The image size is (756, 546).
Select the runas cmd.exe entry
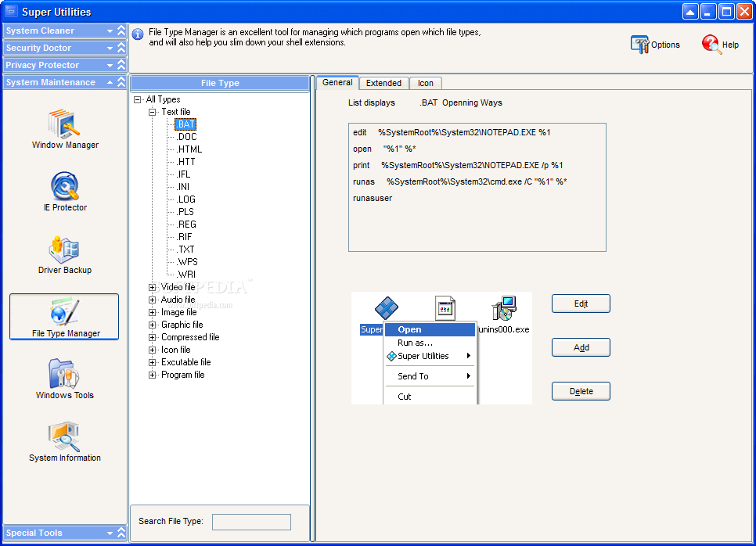[x=459, y=181]
